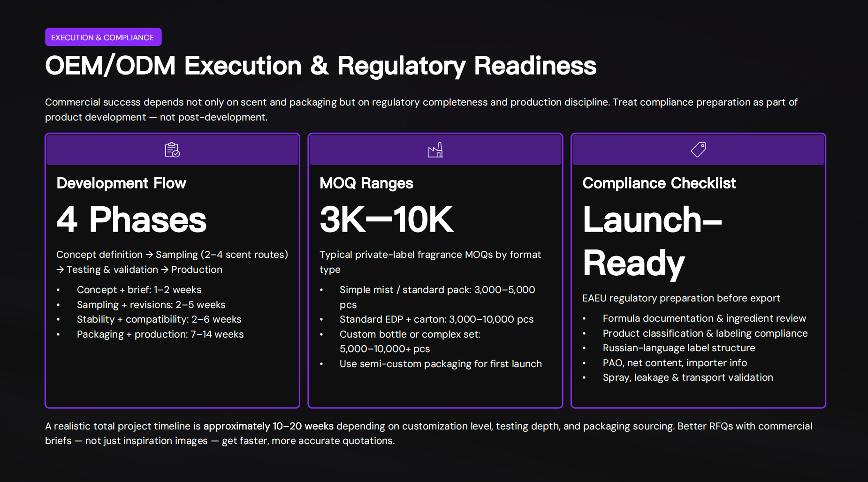Click the checkmark inside the clipboard icon
868x482 pixels.
click(x=175, y=153)
